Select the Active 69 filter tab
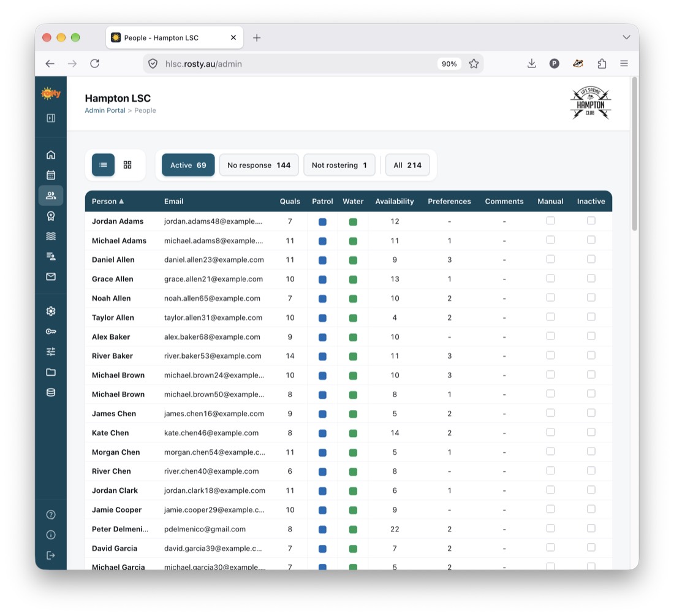The width and height of the screenshot is (674, 616). click(188, 165)
